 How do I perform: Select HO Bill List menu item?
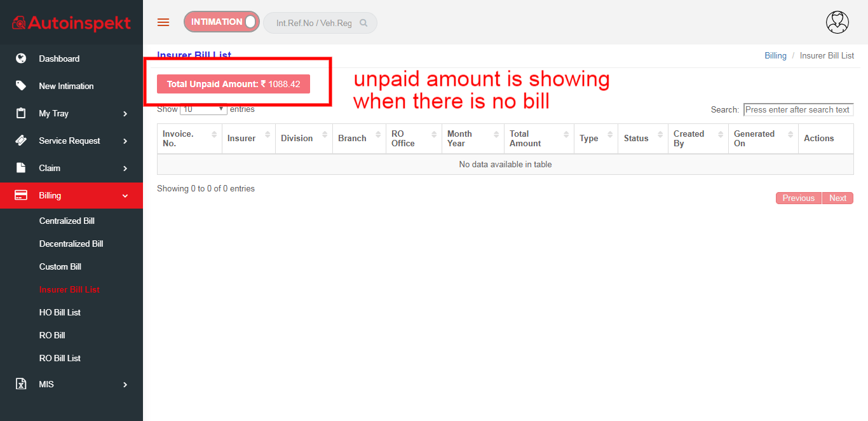(60, 312)
